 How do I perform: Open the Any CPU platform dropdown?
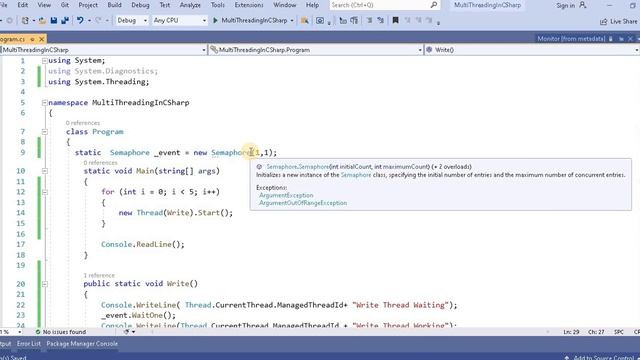tap(180, 20)
